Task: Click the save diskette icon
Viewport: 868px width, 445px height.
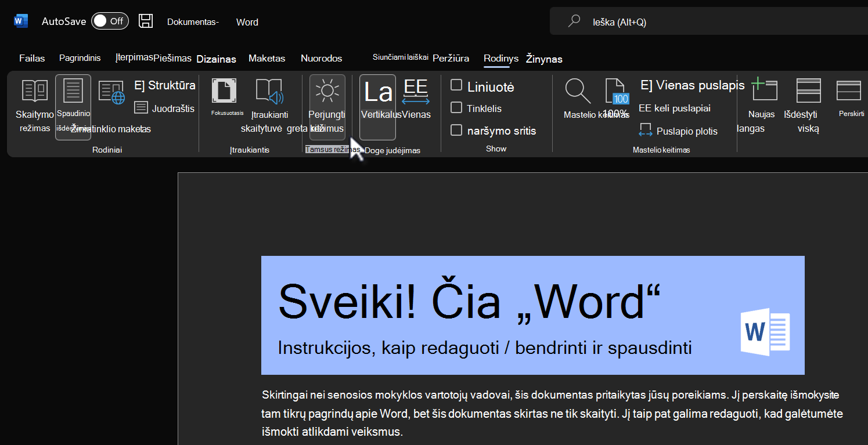Action: [x=146, y=21]
